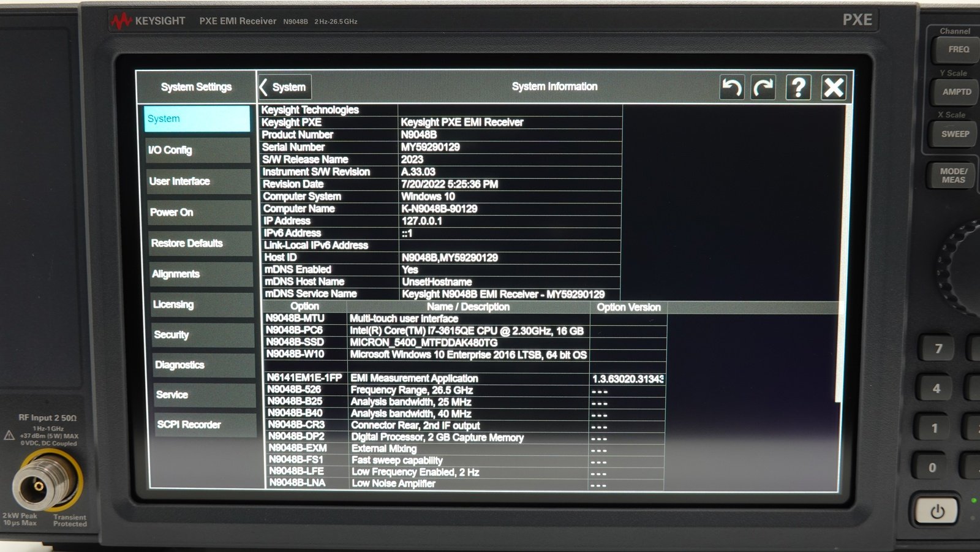Click the Keysight PXE EMI Receiver value
This screenshot has width=980, height=552.
pyautogui.click(x=462, y=123)
